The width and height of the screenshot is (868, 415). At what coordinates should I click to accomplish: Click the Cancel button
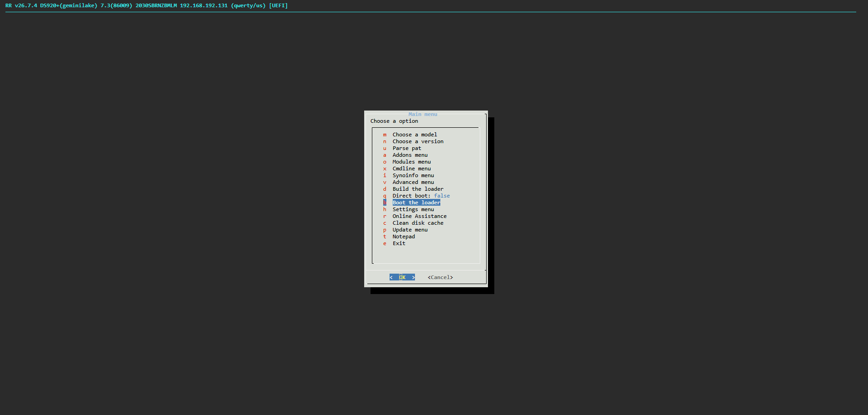click(x=440, y=277)
